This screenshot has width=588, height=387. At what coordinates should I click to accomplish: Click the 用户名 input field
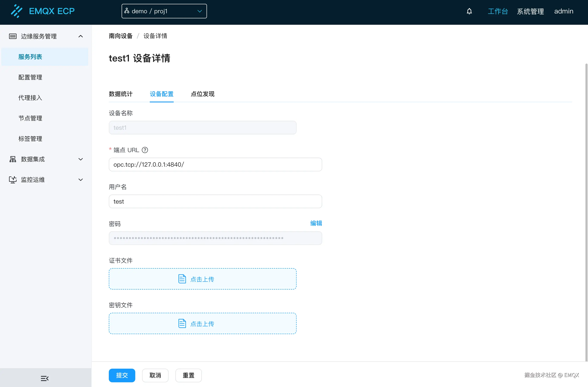pos(215,201)
